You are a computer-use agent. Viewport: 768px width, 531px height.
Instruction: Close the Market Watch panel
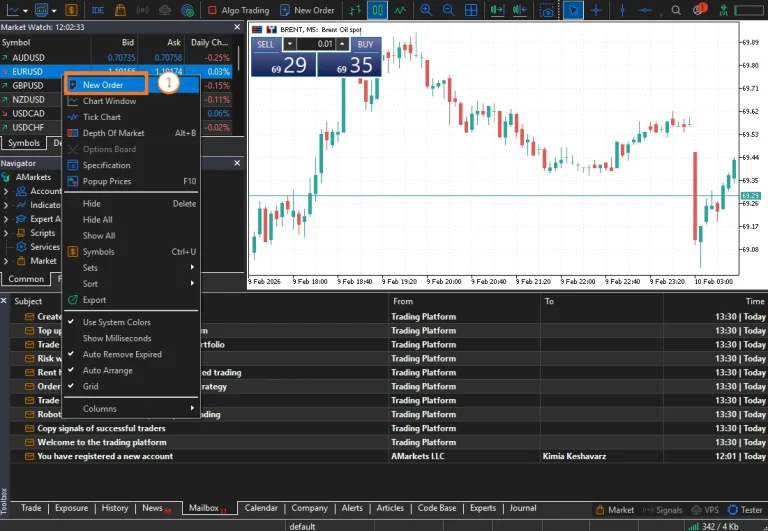point(237,27)
